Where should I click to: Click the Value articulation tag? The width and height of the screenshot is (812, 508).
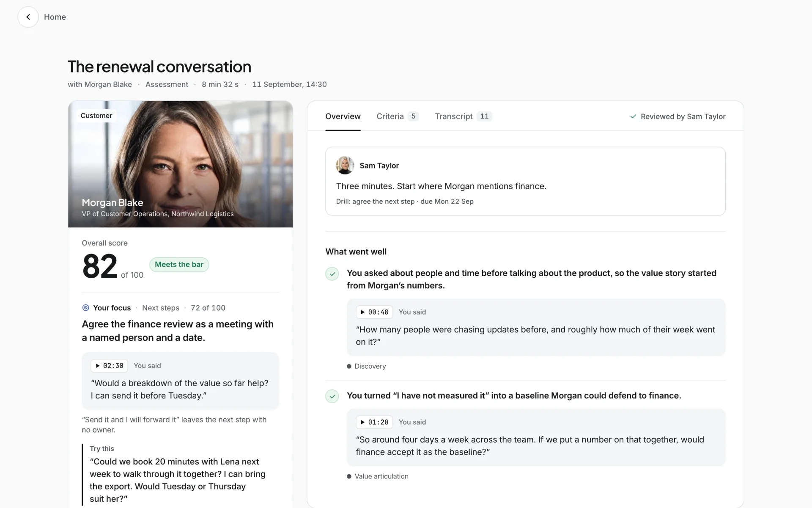(x=378, y=476)
